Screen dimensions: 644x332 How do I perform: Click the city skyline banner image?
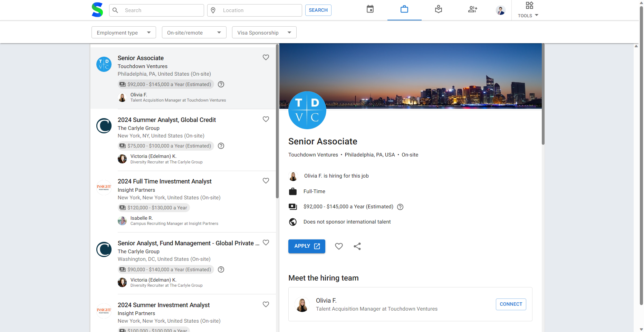pos(410,76)
